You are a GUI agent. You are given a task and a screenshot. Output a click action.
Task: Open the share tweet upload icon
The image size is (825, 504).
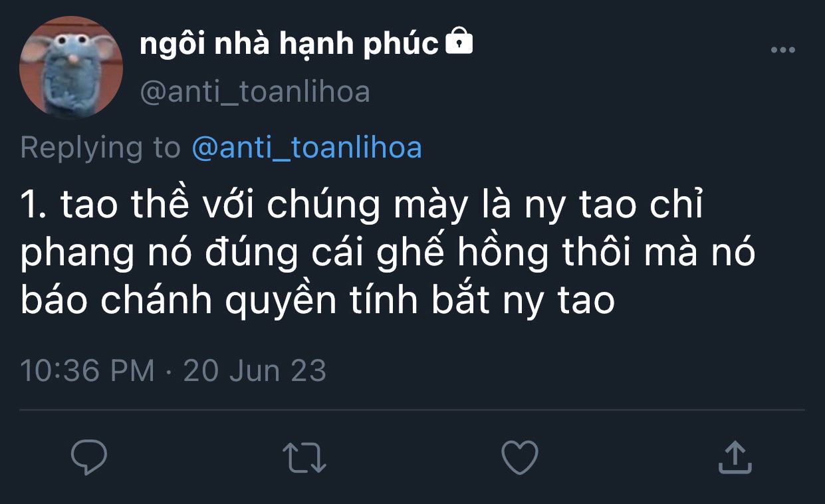[x=735, y=457]
